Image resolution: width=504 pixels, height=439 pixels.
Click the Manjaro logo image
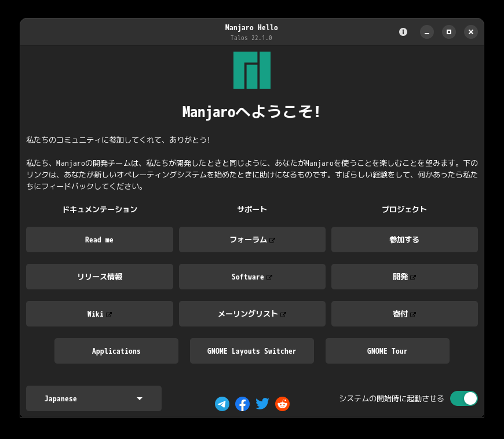(x=252, y=70)
